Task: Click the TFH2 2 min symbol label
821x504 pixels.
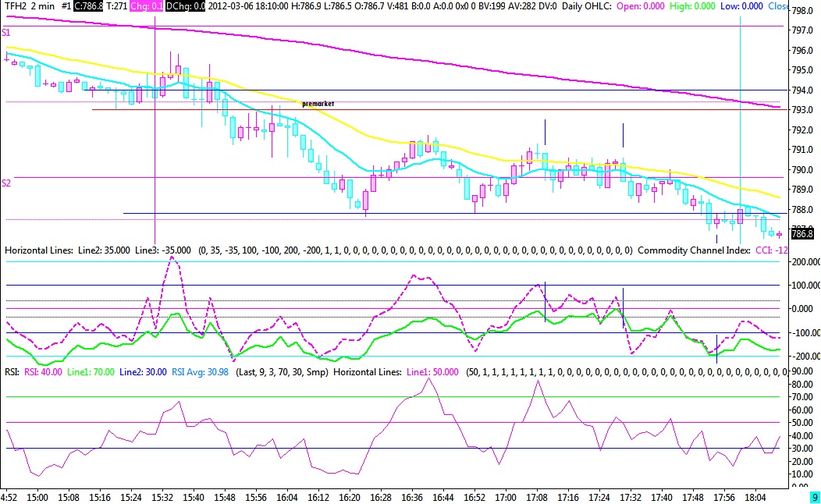Action: coord(30,6)
